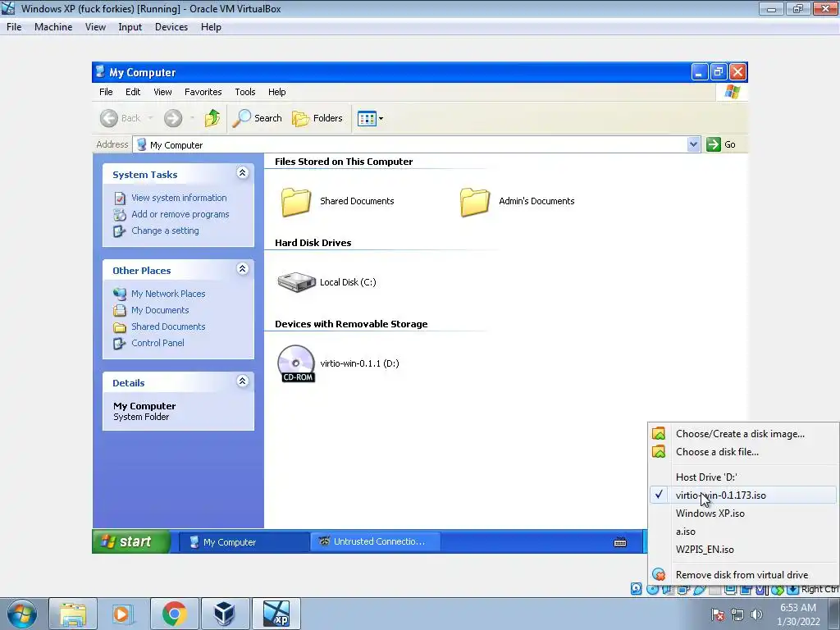
Task: Switch to Untrusted Connection taskbar button
Action: click(376, 541)
